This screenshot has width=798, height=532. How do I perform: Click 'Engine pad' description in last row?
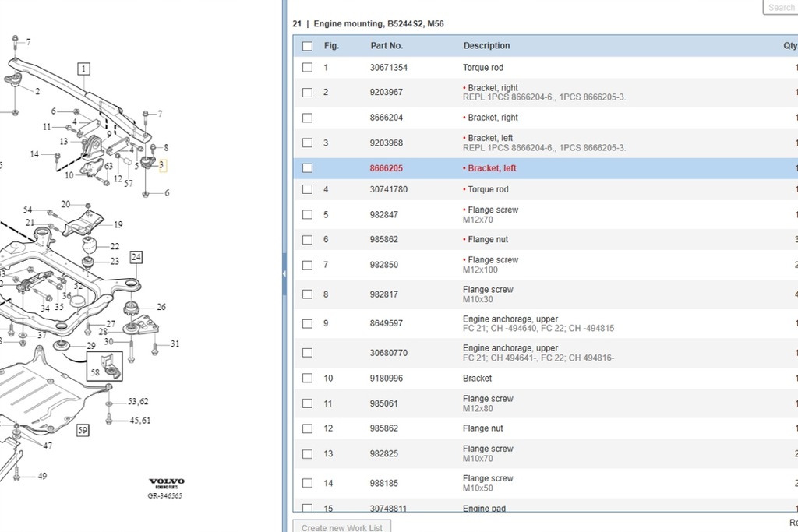pos(484,508)
